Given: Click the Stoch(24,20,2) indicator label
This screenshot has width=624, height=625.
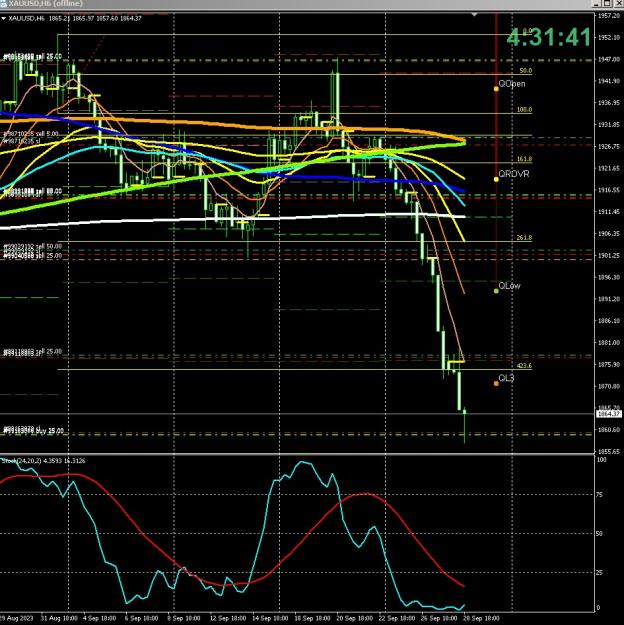Looking at the screenshot, I should pyautogui.click(x=43, y=461).
